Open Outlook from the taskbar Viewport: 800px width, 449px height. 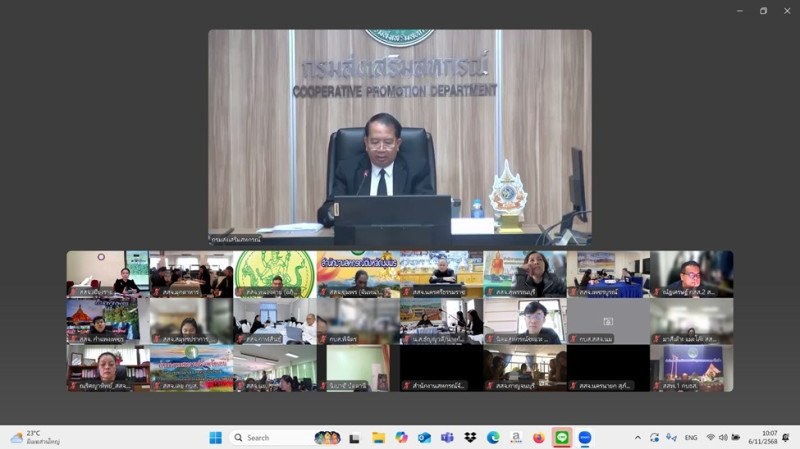tap(424, 438)
